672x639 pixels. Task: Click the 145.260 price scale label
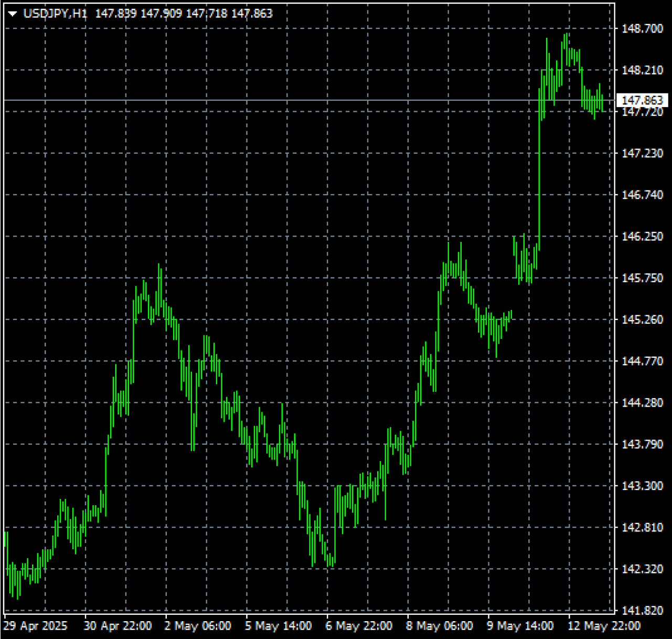pyautogui.click(x=642, y=319)
